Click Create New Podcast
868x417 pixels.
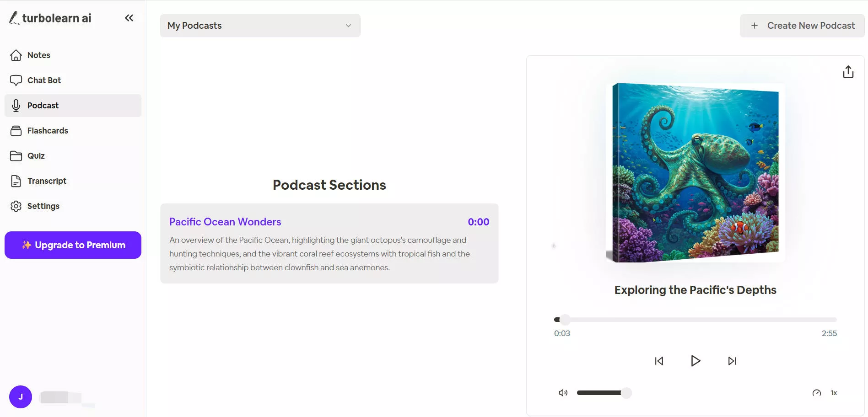[x=802, y=26]
